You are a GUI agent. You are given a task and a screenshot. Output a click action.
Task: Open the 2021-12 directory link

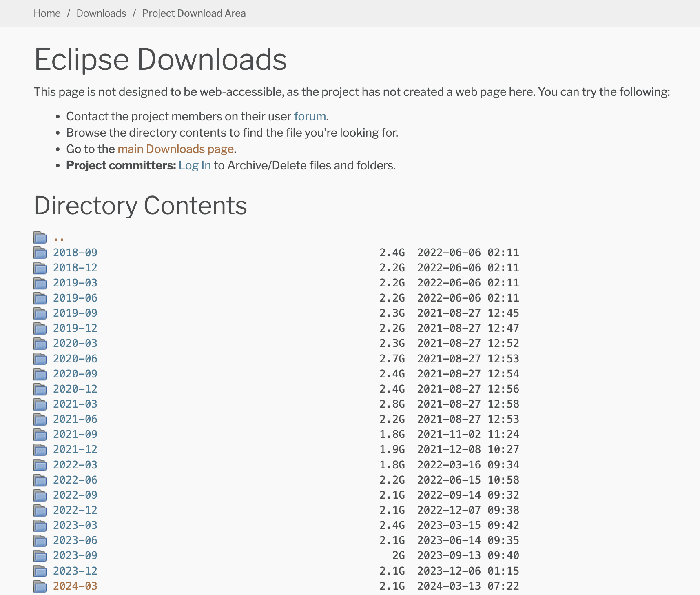pos(75,449)
